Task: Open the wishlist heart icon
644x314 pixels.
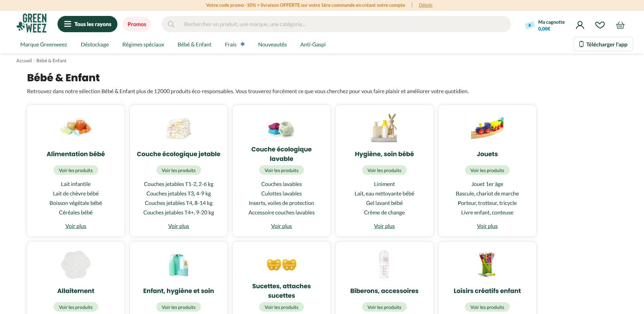Action: (600, 25)
